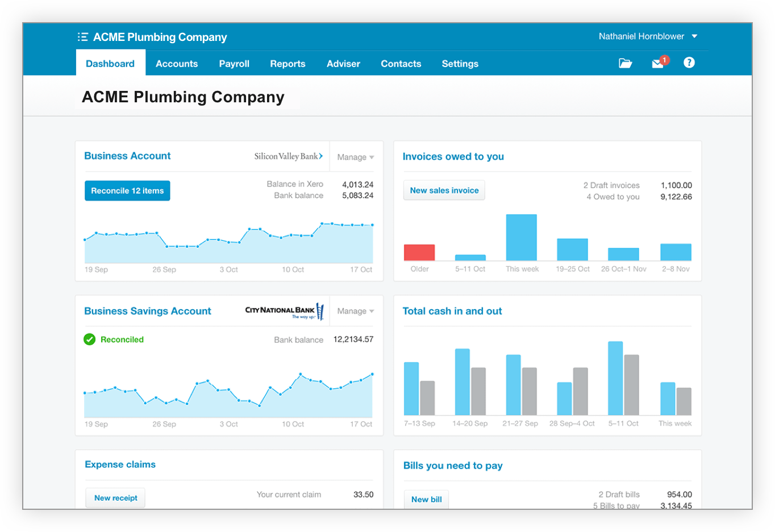The height and width of the screenshot is (532, 775).
Task: Click the New bill button
Action: [x=426, y=499]
